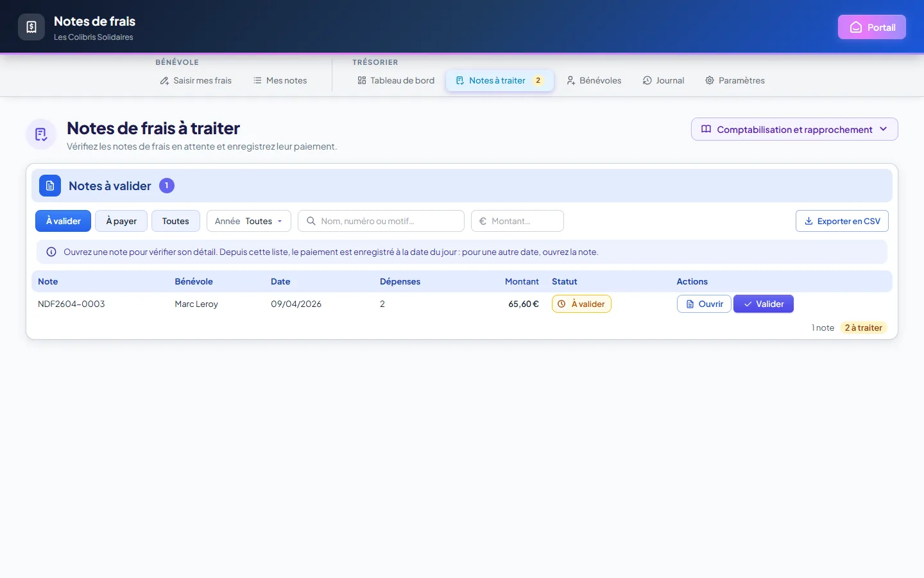The image size is (924, 578).
Task: Click the Date column header
Action: (x=280, y=281)
